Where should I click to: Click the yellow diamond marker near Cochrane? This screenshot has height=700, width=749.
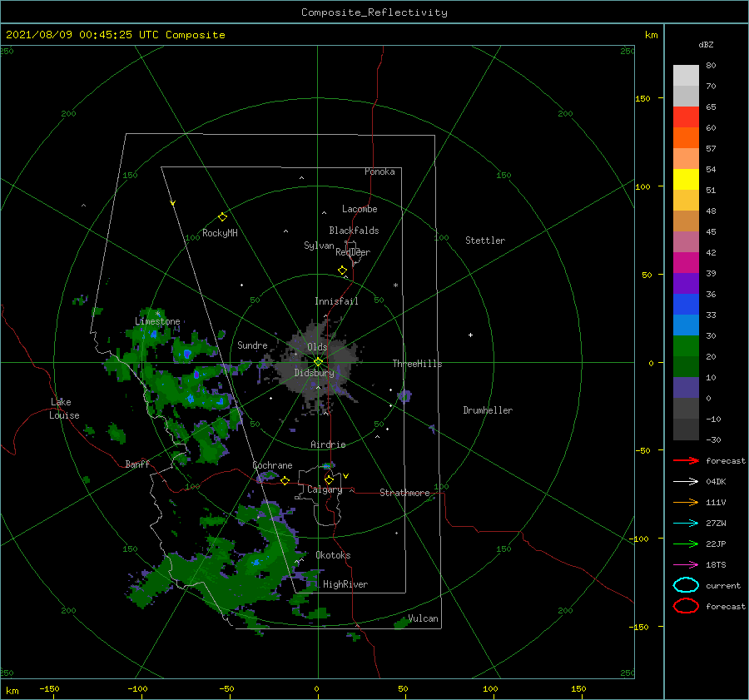click(x=285, y=481)
